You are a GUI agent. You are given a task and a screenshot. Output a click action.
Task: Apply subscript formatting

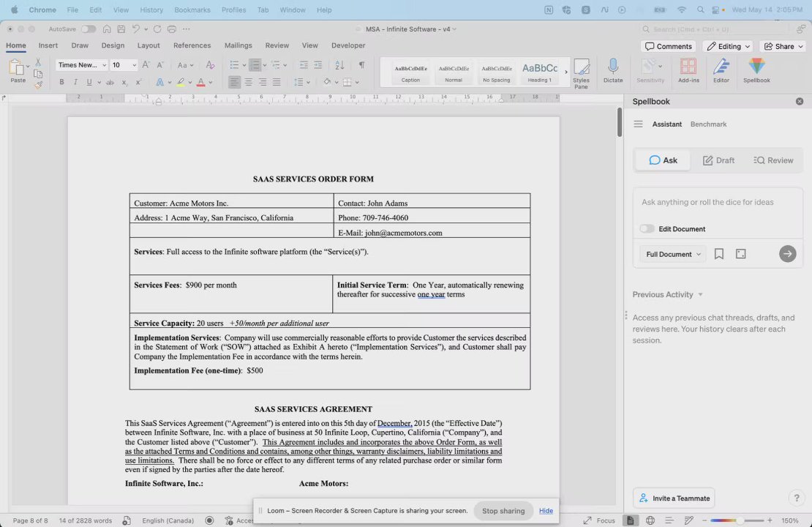click(x=124, y=82)
